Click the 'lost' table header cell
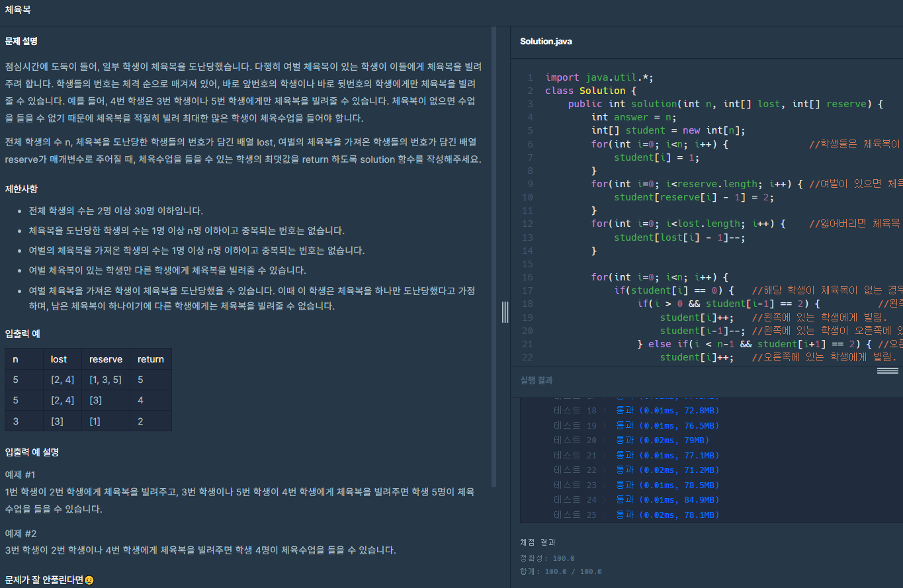This screenshot has height=588, width=903. point(62,359)
